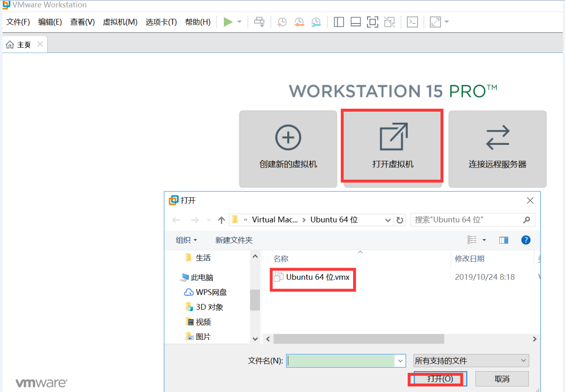The height and width of the screenshot is (392, 565).
Task: Open the snapshot manager icon
Action: tap(316, 22)
